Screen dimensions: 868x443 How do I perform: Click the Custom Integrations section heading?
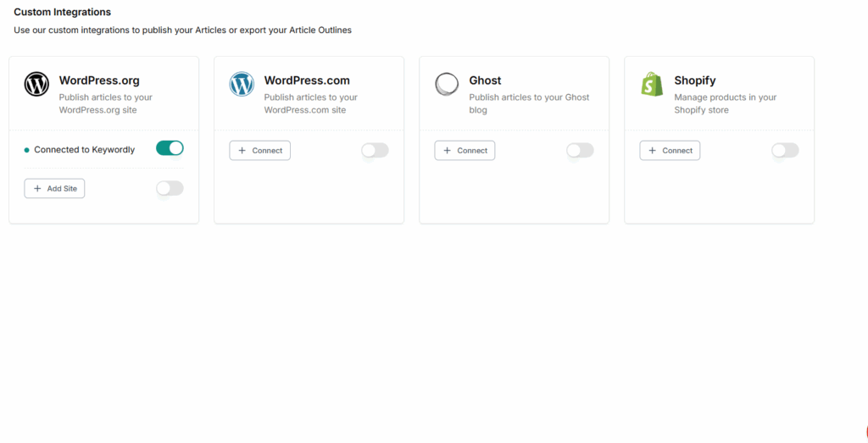[62, 13]
